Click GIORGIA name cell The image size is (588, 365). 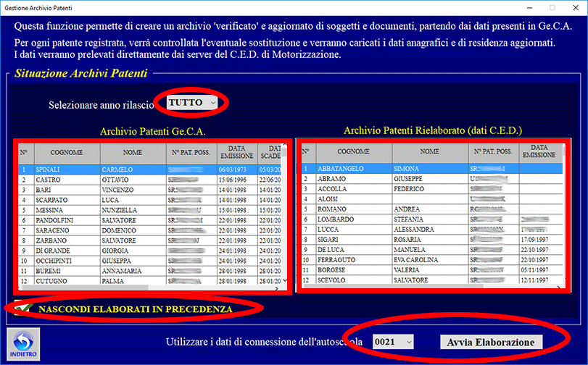pyautogui.click(x=133, y=251)
